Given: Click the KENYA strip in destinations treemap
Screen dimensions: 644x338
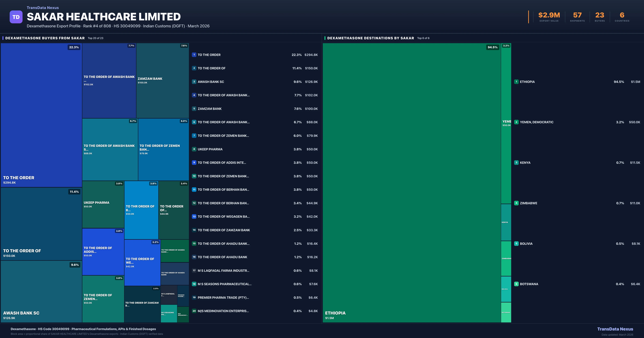Looking at the screenshot, I should pyautogui.click(x=506, y=222).
